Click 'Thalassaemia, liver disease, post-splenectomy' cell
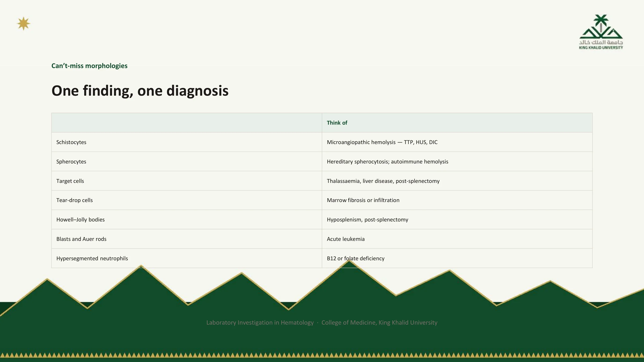Screen dimensions: 644x362 (457, 181)
